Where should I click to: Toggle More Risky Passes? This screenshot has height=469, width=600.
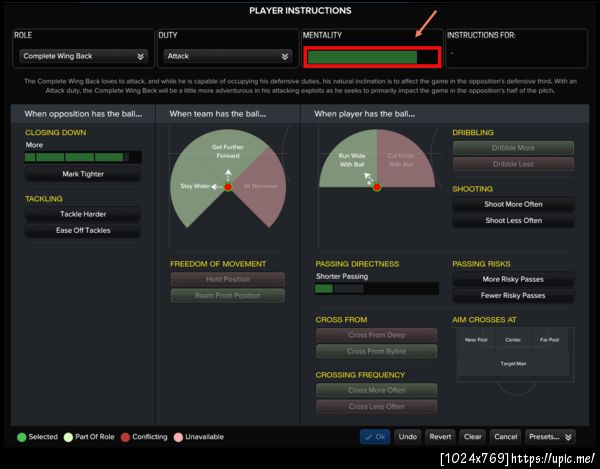coord(513,279)
